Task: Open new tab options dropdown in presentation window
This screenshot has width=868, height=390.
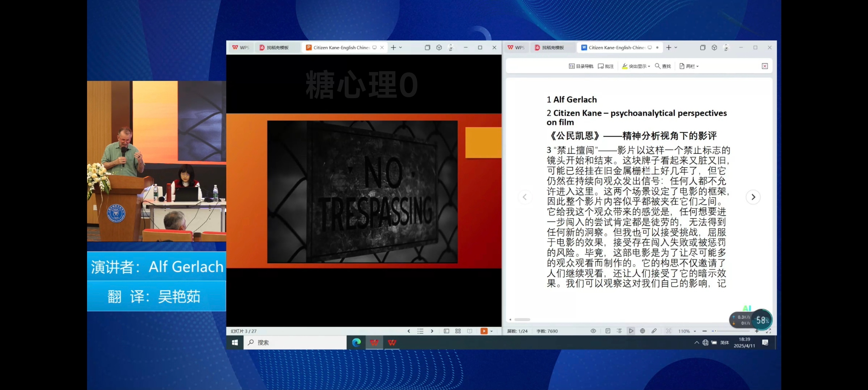Action: point(401,48)
